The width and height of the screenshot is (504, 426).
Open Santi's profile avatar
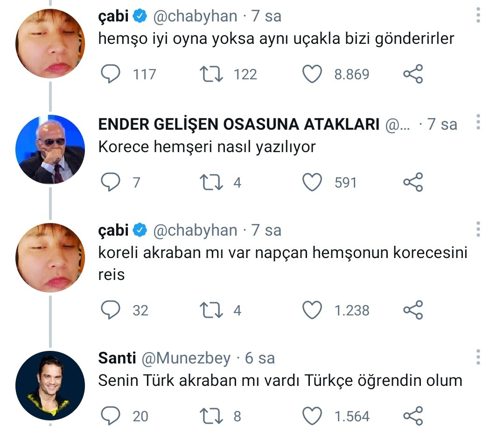pyautogui.click(x=50, y=385)
